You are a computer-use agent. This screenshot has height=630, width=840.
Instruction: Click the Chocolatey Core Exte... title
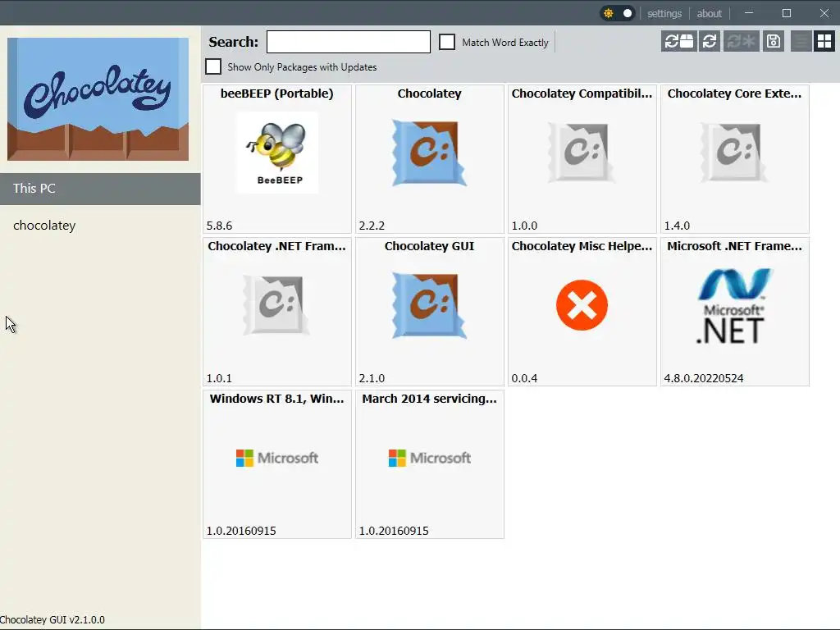tap(734, 94)
